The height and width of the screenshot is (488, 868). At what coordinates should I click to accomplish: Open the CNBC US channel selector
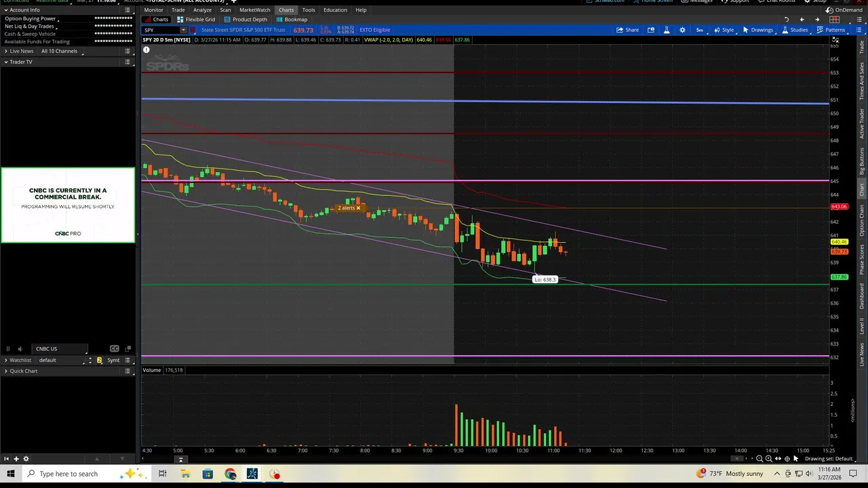60,348
